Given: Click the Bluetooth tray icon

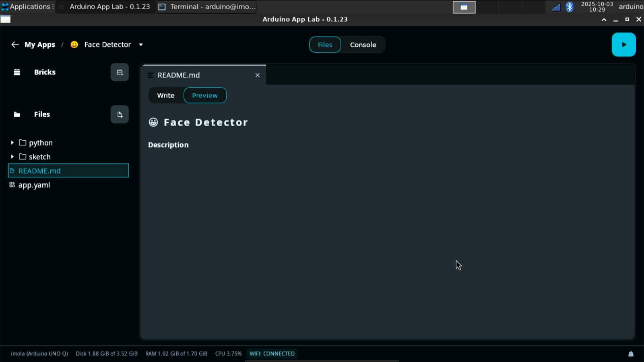Looking at the screenshot, I should 570,7.
